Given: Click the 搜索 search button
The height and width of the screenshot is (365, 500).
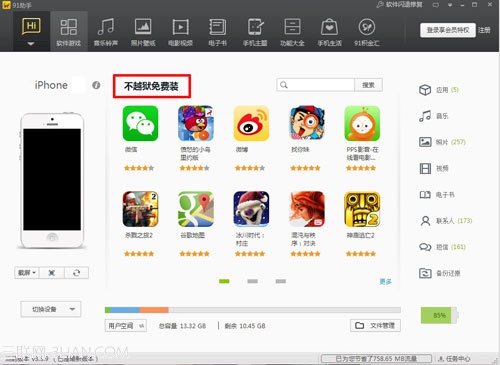Looking at the screenshot, I should click(x=368, y=85).
